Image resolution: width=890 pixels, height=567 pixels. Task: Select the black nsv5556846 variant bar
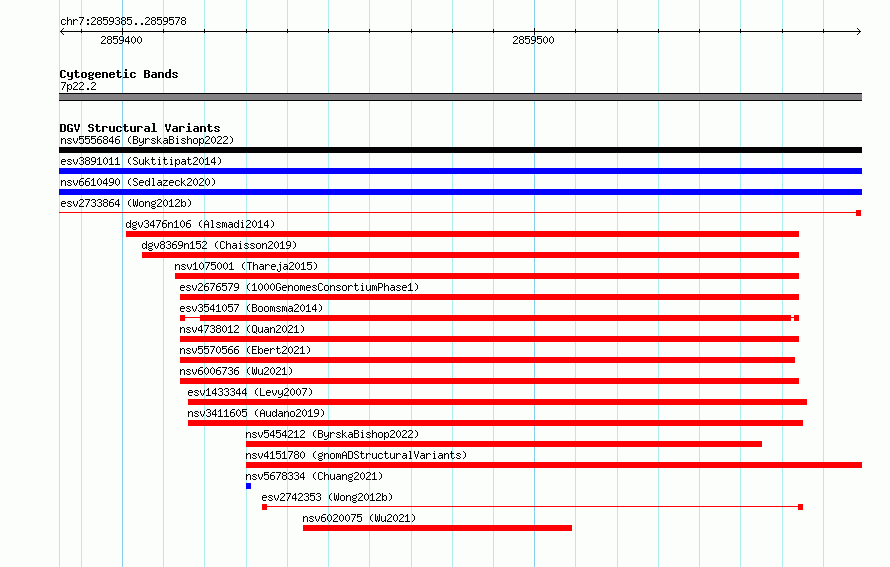pyautogui.click(x=460, y=150)
